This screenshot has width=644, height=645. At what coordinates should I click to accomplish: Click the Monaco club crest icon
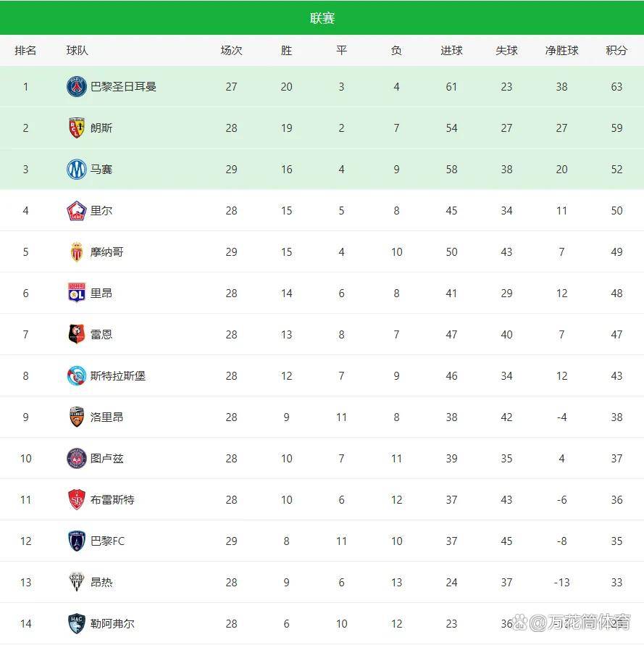click(77, 252)
